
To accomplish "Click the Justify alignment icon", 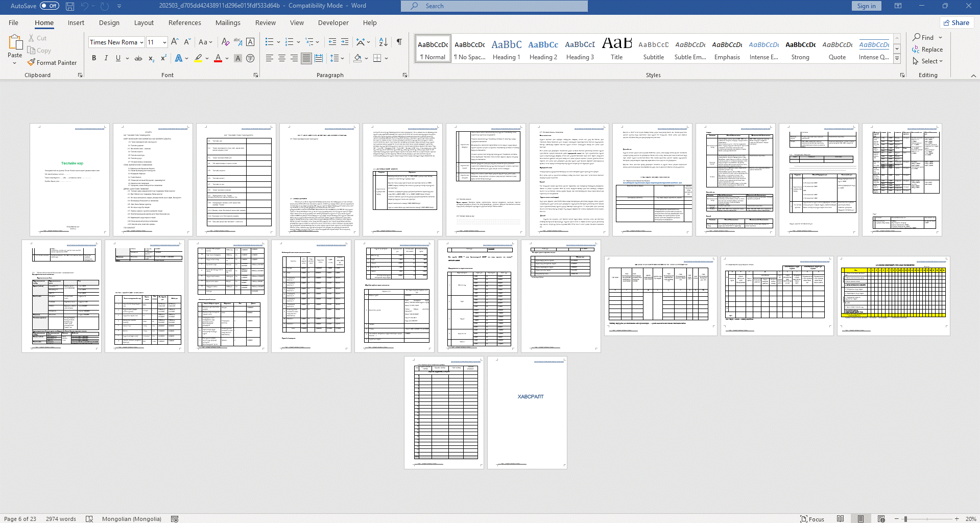I will pyautogui.click(x=306, y=58).
